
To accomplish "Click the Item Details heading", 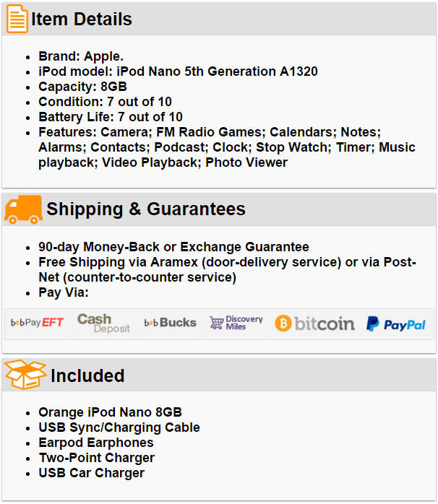I will pyautogui.click(x=81, y=19).
